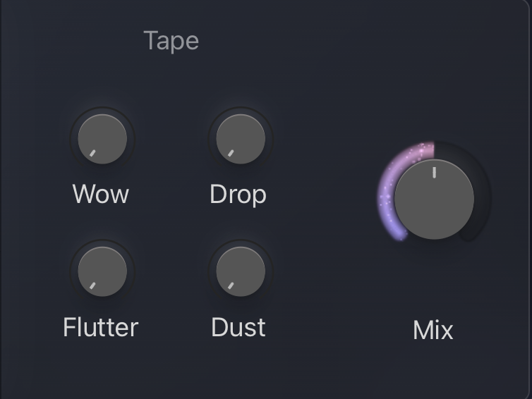Click the Flutter label text

pos(101,327)
